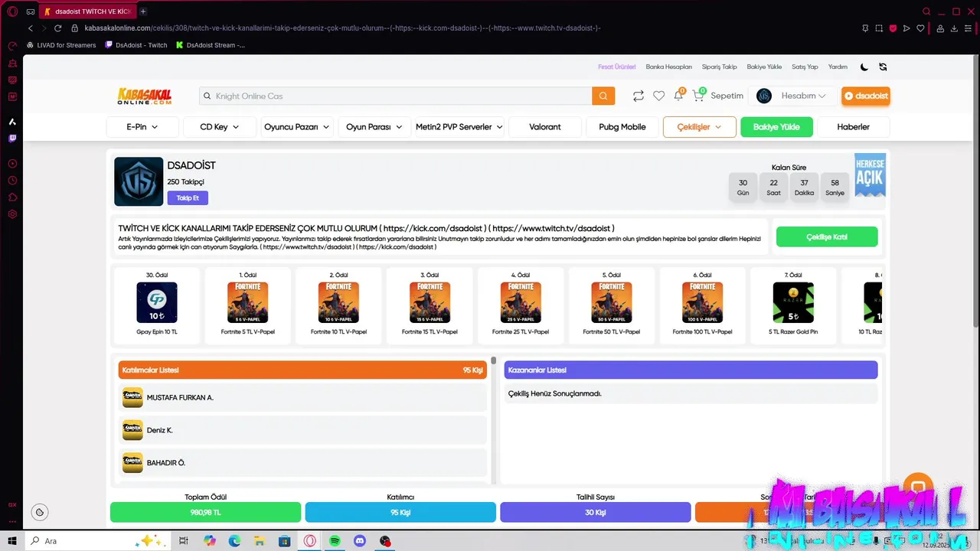Open Fırsat Ürünleri link
Viewport: 980px width, 551px height.
(616, 67)
